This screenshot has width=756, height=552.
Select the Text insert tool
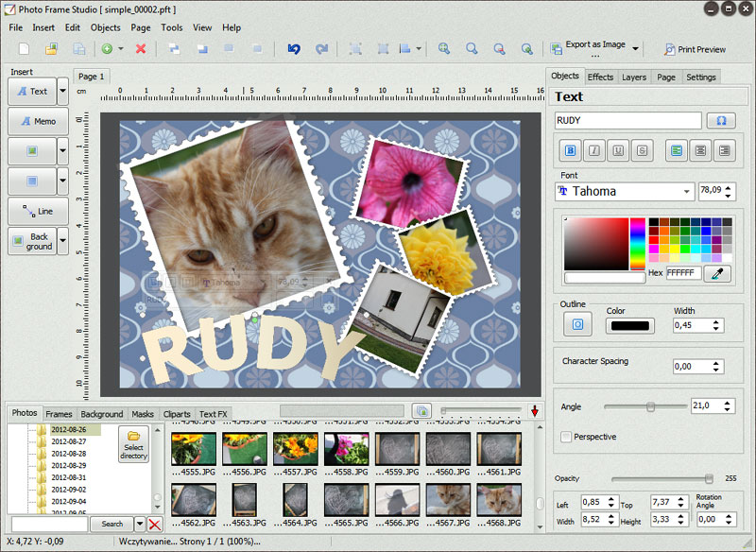[x=32, y=92]
